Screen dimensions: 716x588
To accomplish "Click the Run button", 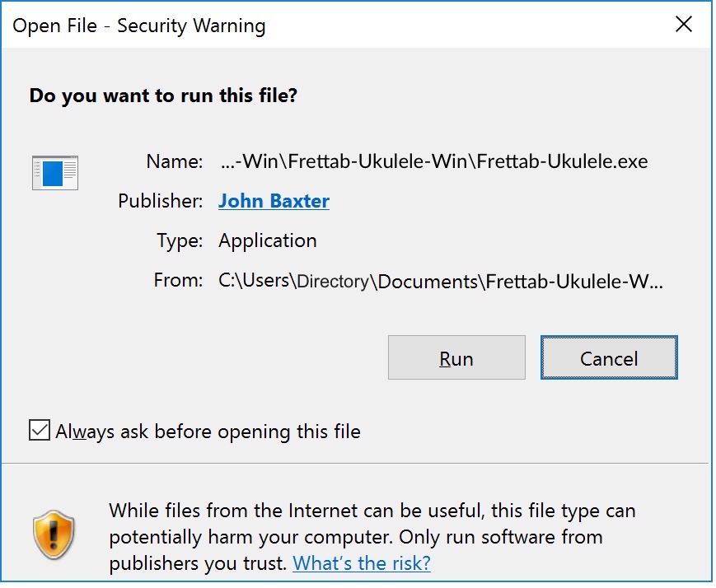I will [x=456, y=357].
